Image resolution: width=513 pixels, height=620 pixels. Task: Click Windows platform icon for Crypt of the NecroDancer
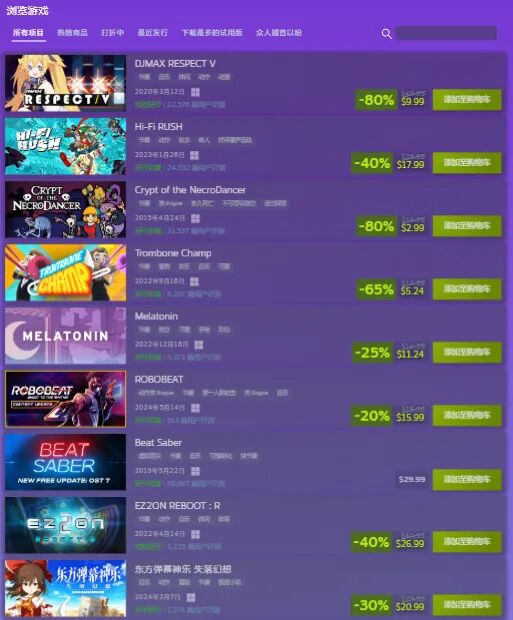coord(195,218)
